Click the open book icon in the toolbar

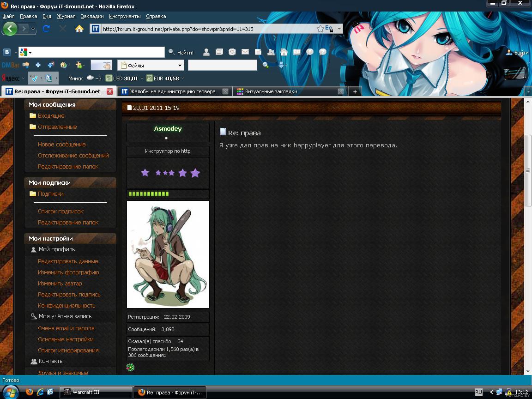(x=297, y=52)
